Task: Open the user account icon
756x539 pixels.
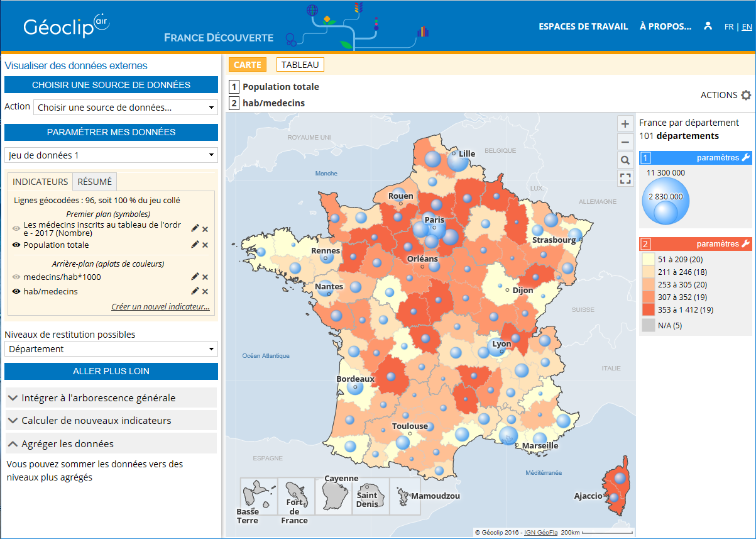Action: point(708,26)
